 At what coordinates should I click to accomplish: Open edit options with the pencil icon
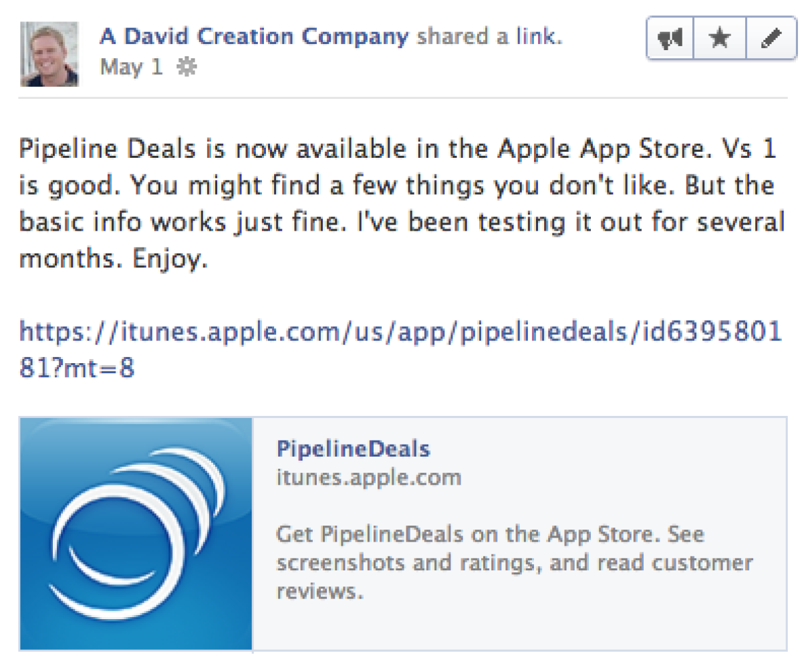[768, 41]
